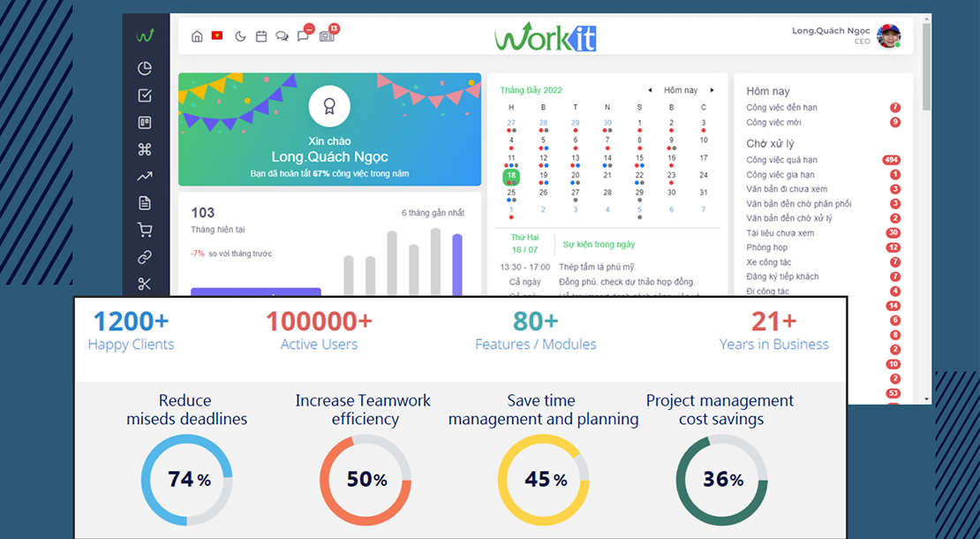Select date 21 in the calendar
The image size is (980, 539).
(x=607, y=175)
